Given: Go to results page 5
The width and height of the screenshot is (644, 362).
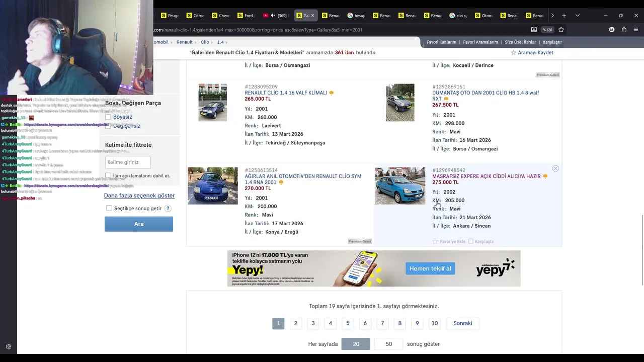Looking at the screenshot, I should pyautogui.click(x=348, y=323).
